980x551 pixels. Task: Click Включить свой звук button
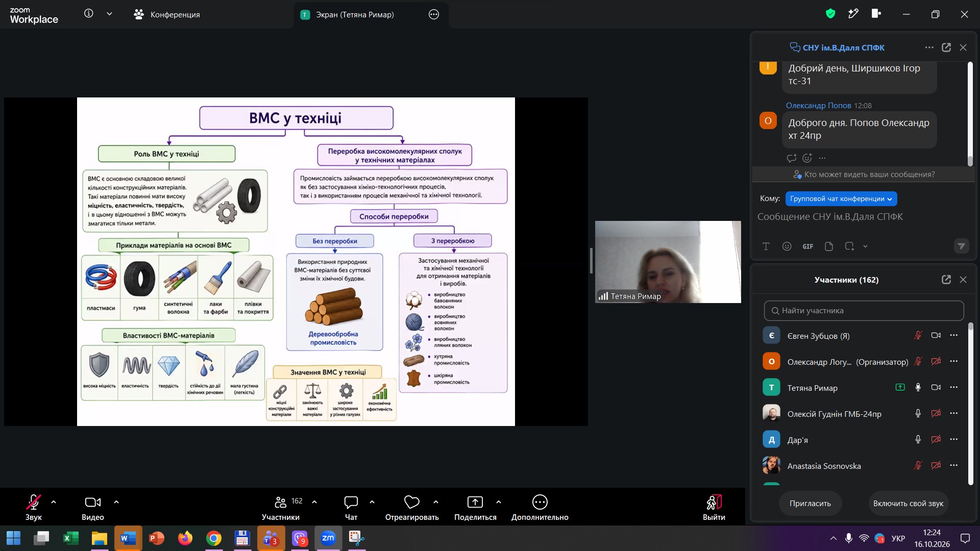pos(908,504)
